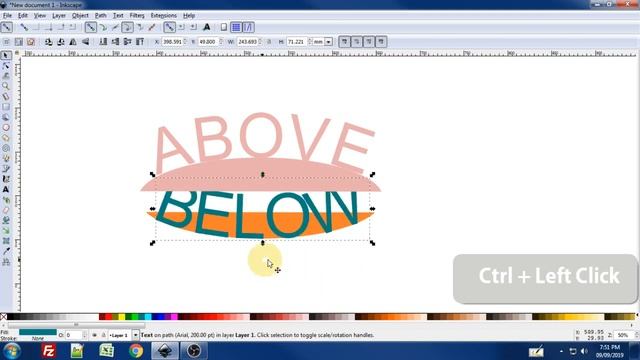Select the Node edit tool
The width and height of the screenshot is (640, 360).
point(6,65)
